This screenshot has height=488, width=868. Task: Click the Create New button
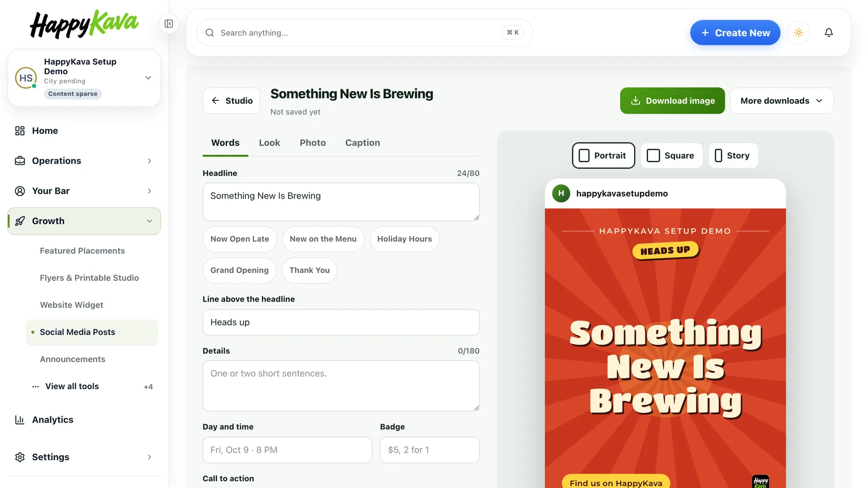click(x=735, y=33)
